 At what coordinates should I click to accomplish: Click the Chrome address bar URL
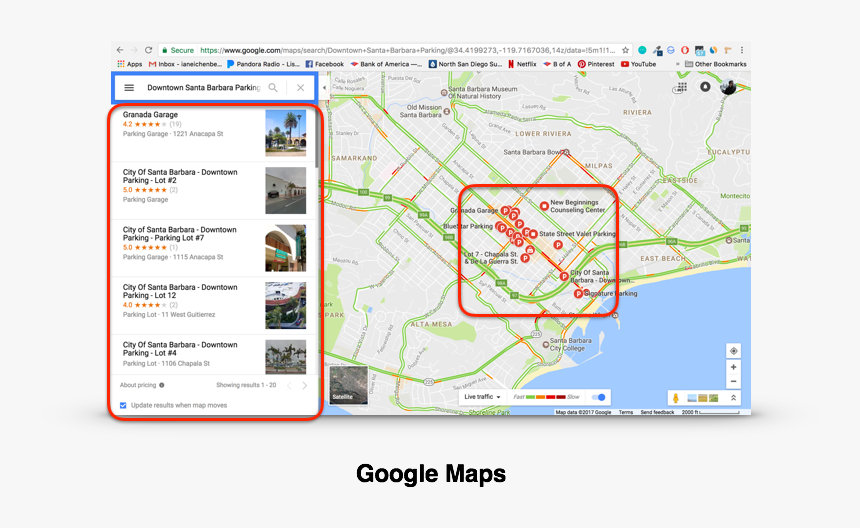(407, 50)
